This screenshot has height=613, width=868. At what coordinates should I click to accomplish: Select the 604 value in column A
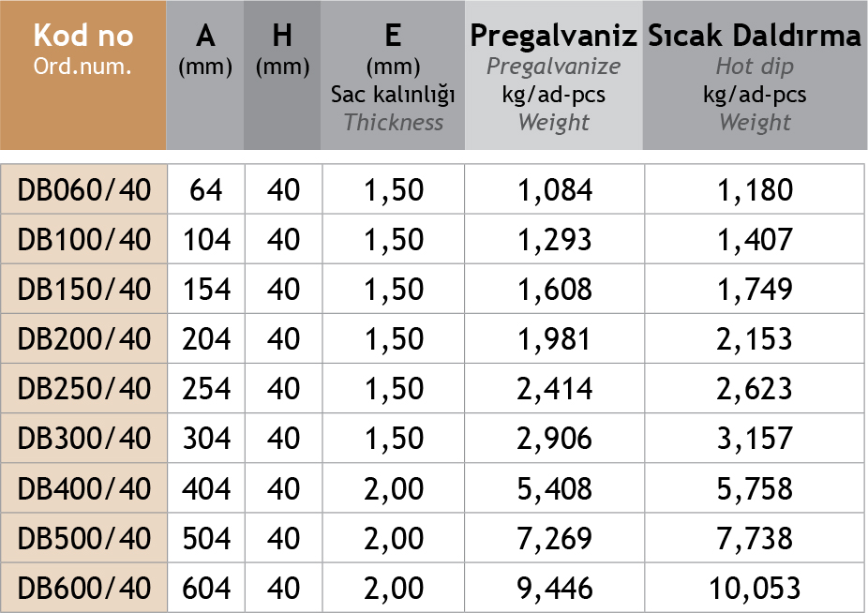[x=205, y=589]
